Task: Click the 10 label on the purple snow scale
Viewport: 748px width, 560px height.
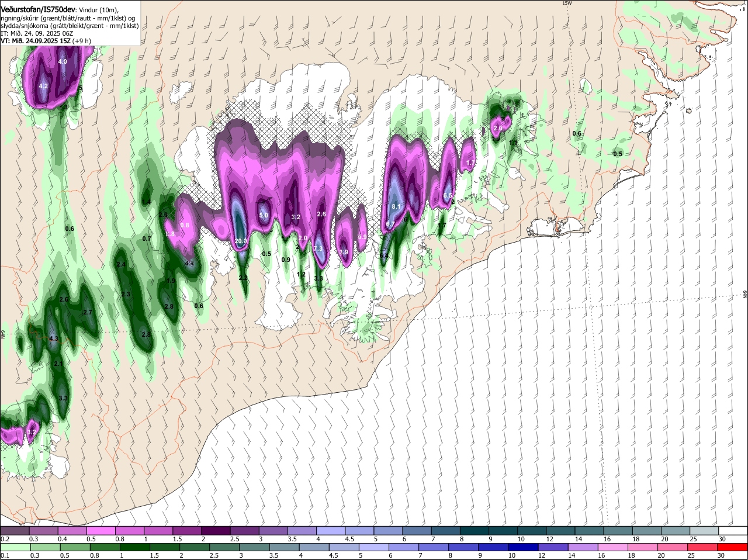Action: [x=520, y=539]
